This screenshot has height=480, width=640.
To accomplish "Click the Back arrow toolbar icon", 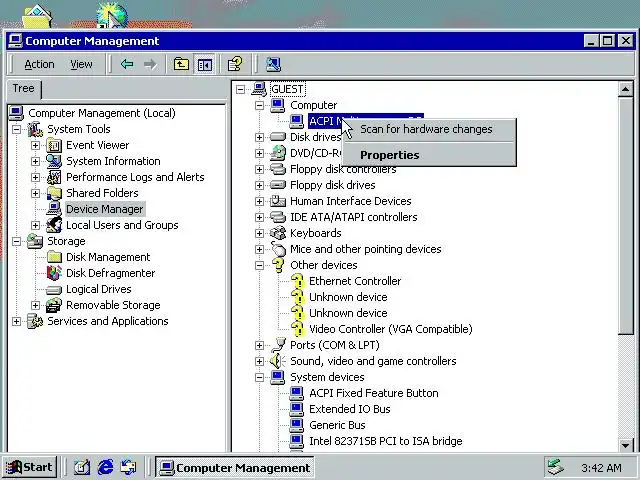I will 127,64.
